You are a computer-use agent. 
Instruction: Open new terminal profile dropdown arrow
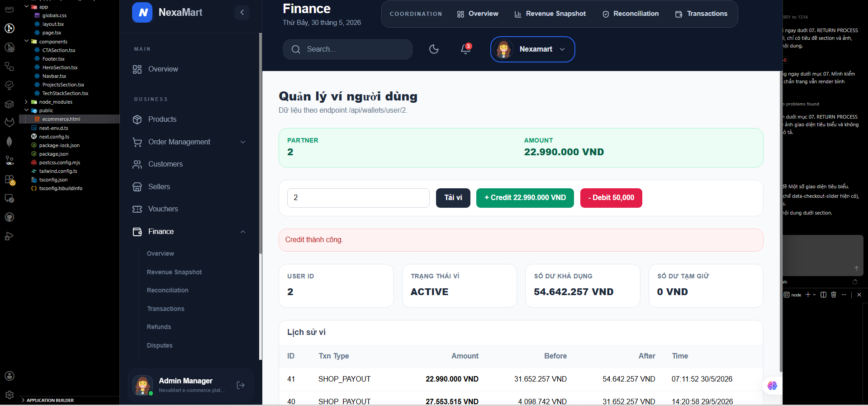tap(815, 295)
